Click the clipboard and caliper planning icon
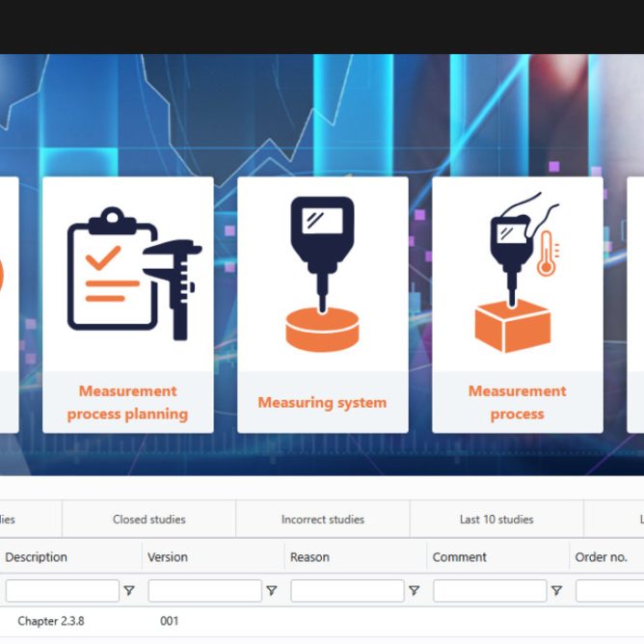This screenshot has height=644, width=644. click(128, 274)
